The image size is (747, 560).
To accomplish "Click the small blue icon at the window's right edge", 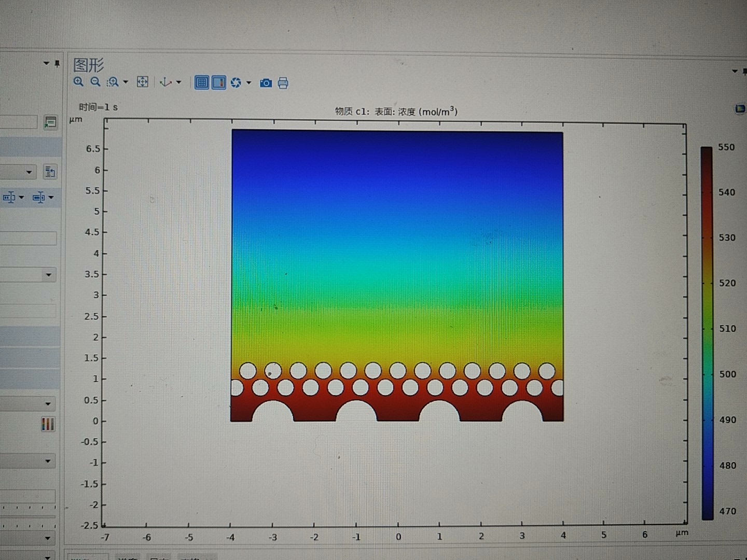I will pos(740,108).
